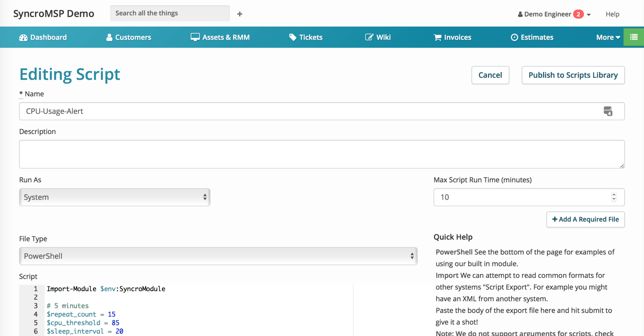
Task: Click the Name field containing CPU-Usage-Alert
Action: click(322, 111)
